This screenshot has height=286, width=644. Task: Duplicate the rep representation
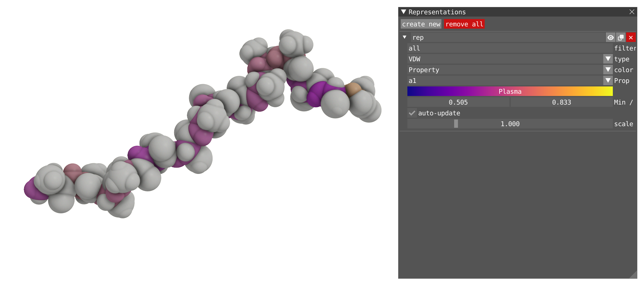620,37
